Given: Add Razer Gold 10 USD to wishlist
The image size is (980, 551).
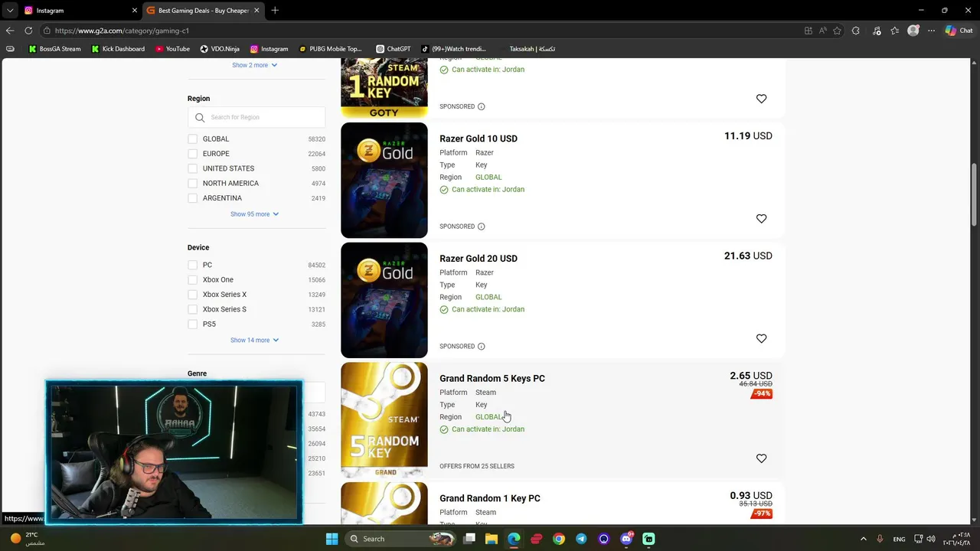Looking at the screenshot, I should pyautogui.click(x=761, y=219).
